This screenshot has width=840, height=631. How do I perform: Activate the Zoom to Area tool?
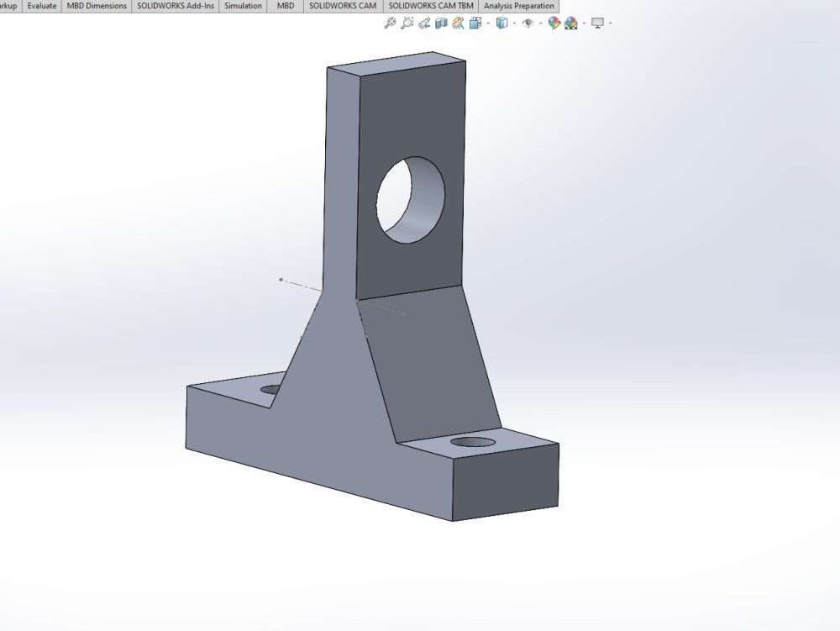(x=407, y=24)
